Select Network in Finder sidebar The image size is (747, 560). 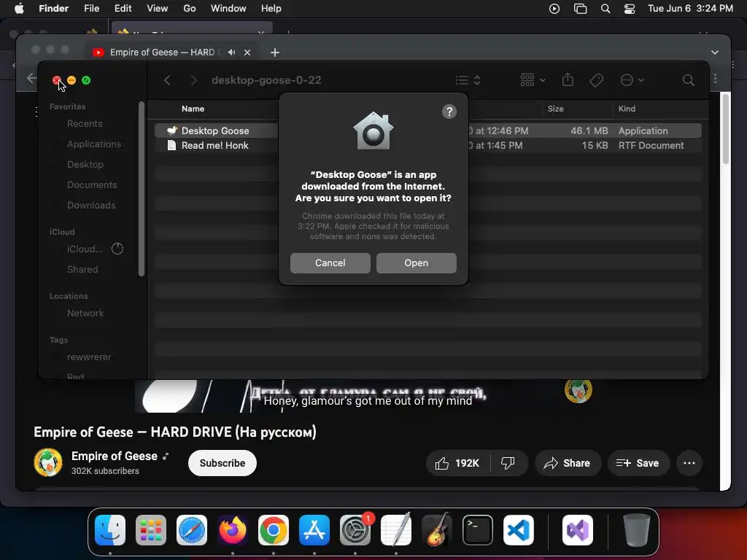coord(85,314)
